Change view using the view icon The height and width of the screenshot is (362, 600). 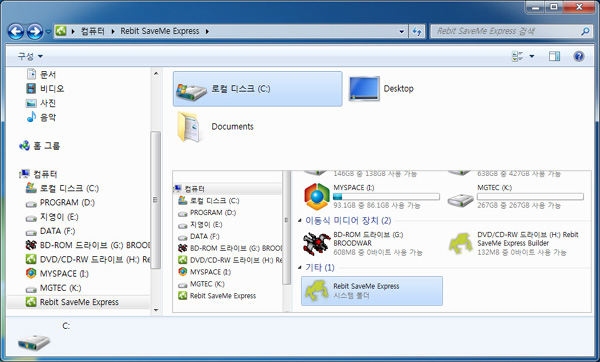coord(517,56)
